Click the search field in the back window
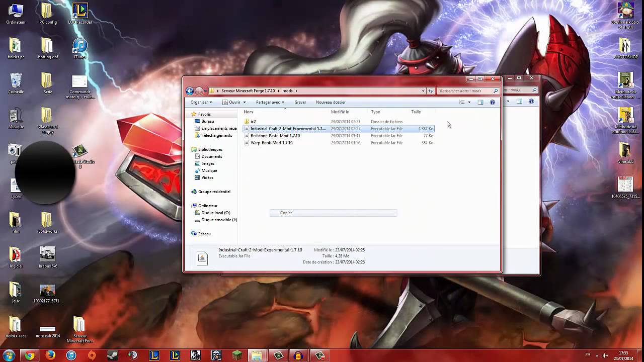Image resolution: width=644 pixels, height=362 pixels. (x=520, y=90)
